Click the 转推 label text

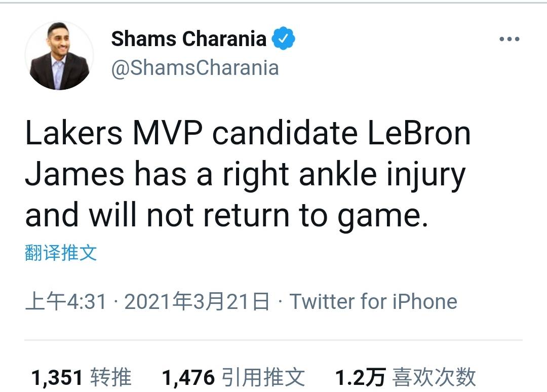click(111, 377)
